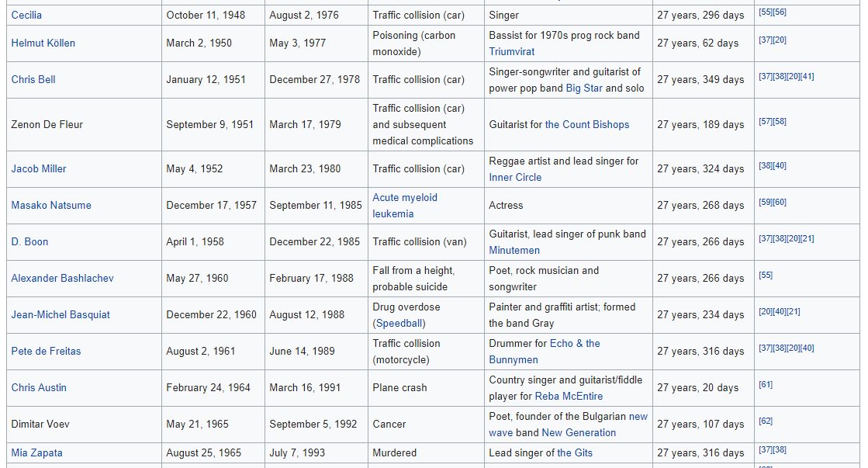Screen dimensions: 868x468
Task: Click the date September 5, 1992
Action: (313, 425)
